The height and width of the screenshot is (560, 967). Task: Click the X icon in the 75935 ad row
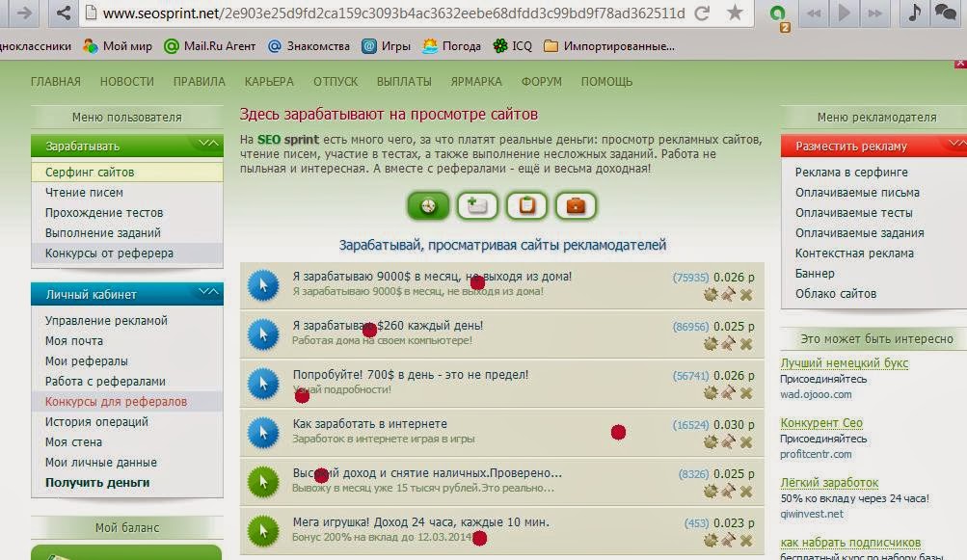[746, 295]
